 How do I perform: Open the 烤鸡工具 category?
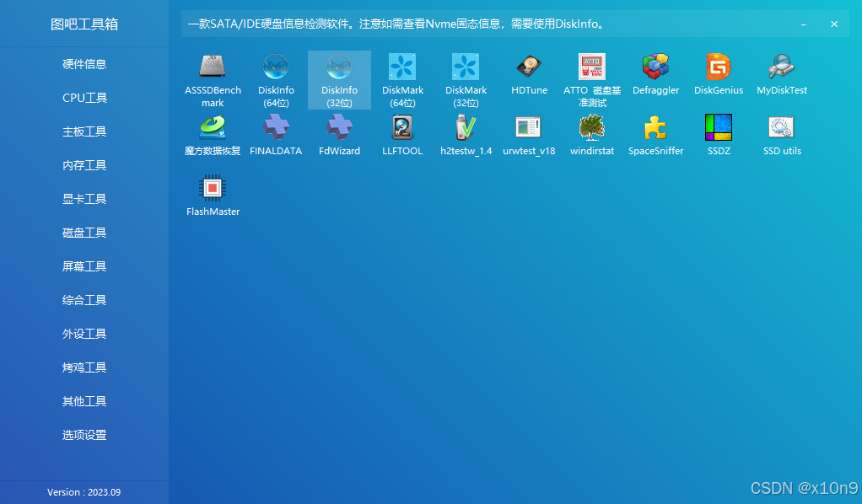(84, 367)
